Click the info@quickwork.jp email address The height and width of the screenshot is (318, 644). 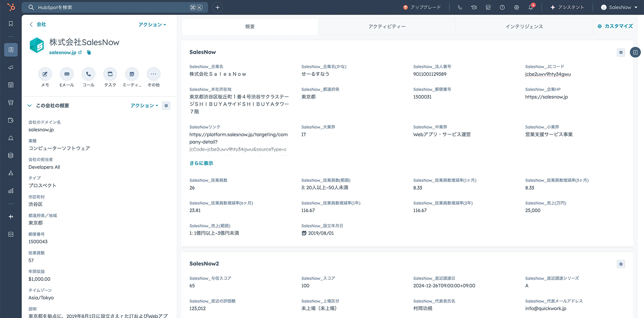point(545,308)
